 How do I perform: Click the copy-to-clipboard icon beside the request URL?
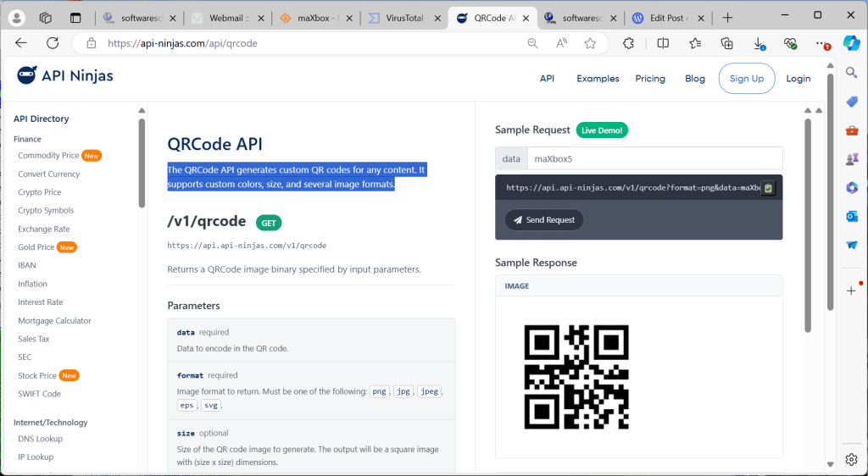768,188
